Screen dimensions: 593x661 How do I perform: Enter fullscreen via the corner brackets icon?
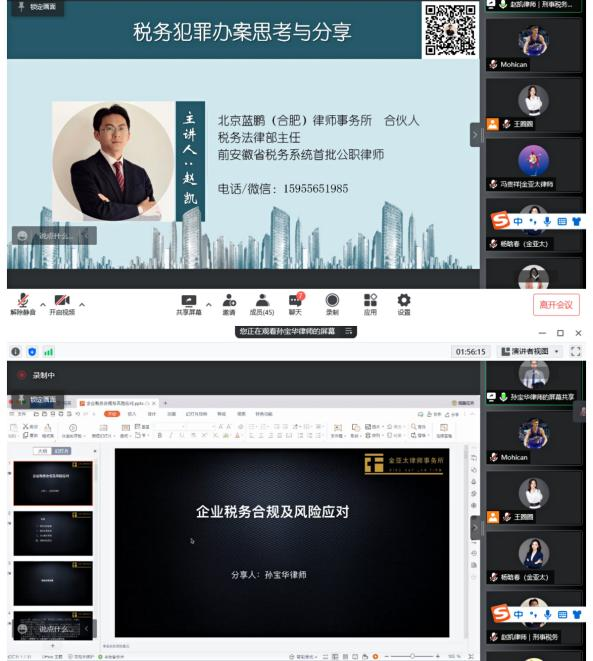pyautogui.click(x=575, y=351)
